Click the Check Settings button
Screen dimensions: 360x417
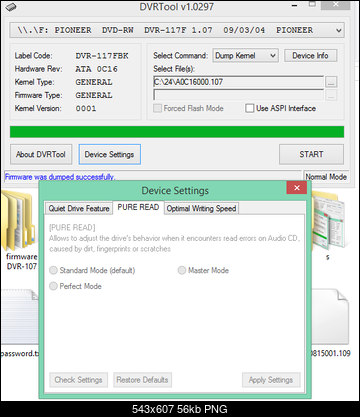(x=79, y=380)
